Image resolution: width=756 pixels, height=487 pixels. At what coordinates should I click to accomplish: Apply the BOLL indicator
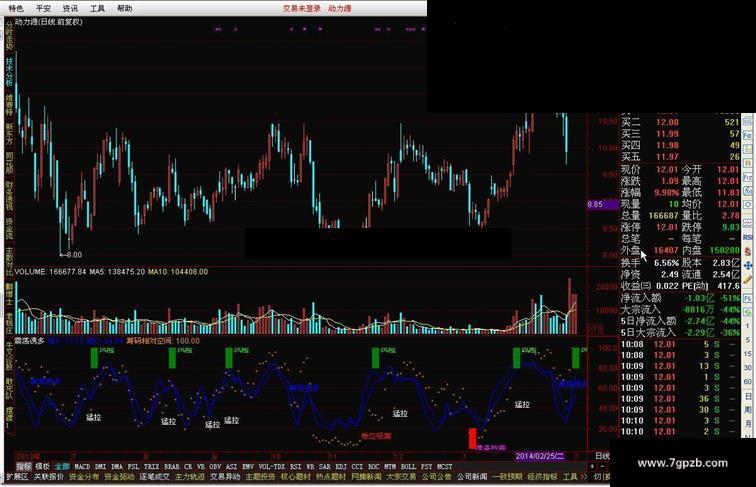pyautogui.click(x=408, y=466)
